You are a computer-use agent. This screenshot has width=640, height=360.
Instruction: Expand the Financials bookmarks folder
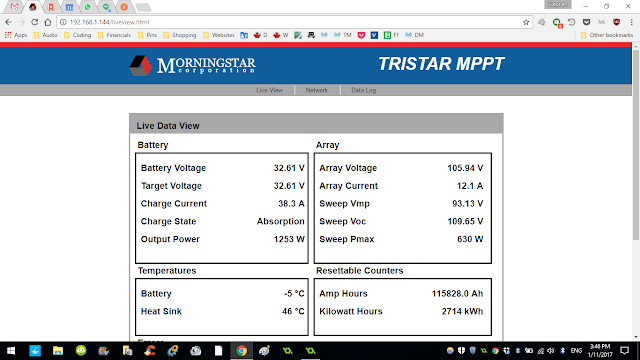click(x=114, y=35)
